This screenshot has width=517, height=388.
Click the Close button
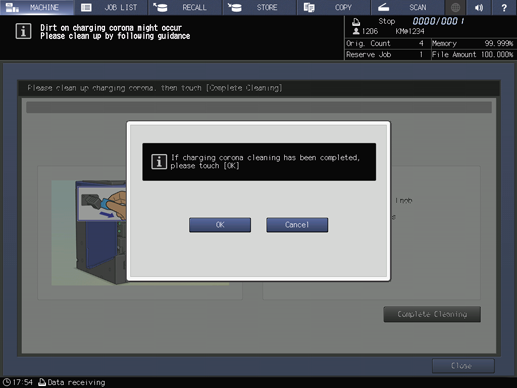[463, 366]
